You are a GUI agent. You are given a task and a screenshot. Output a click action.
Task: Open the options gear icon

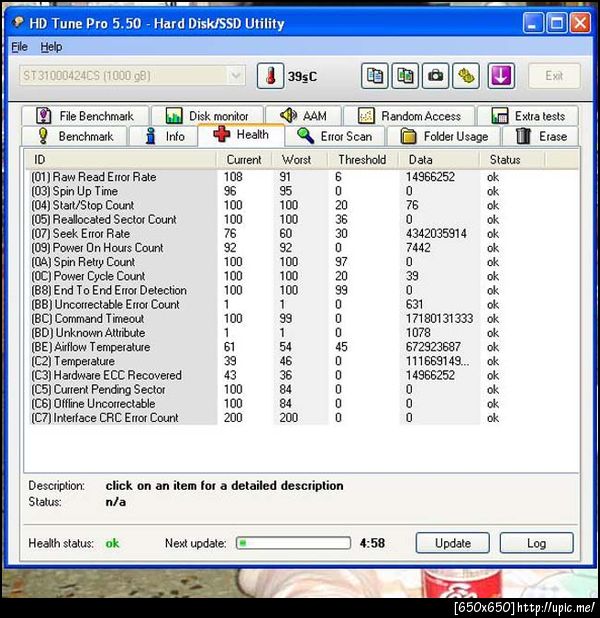pos(466,76)
